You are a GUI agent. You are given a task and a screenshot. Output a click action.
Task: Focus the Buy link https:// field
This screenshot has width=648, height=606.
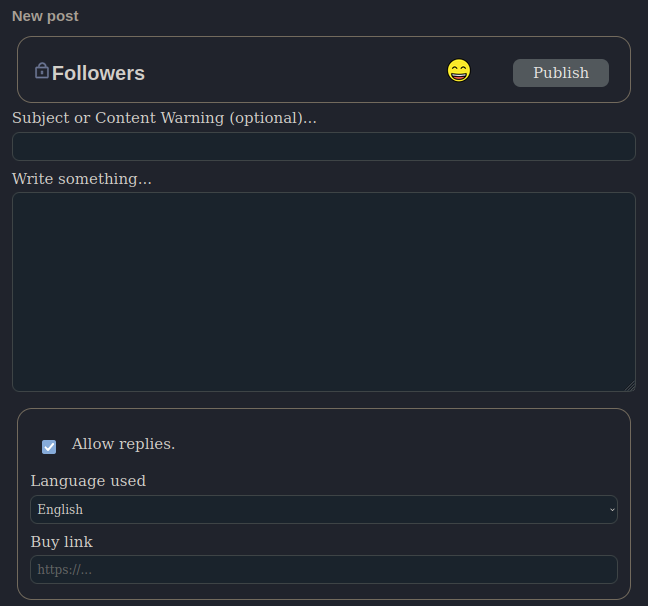pyautogui.click(x=323, y=570)
